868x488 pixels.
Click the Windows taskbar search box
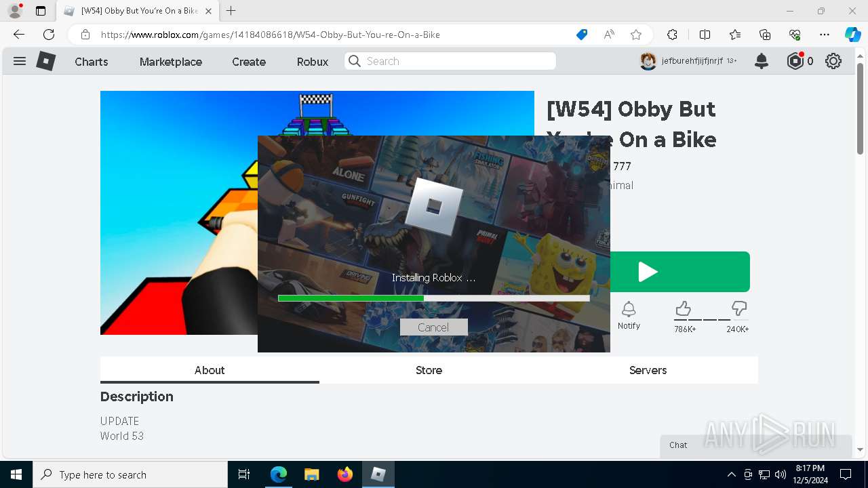point(130,474)
